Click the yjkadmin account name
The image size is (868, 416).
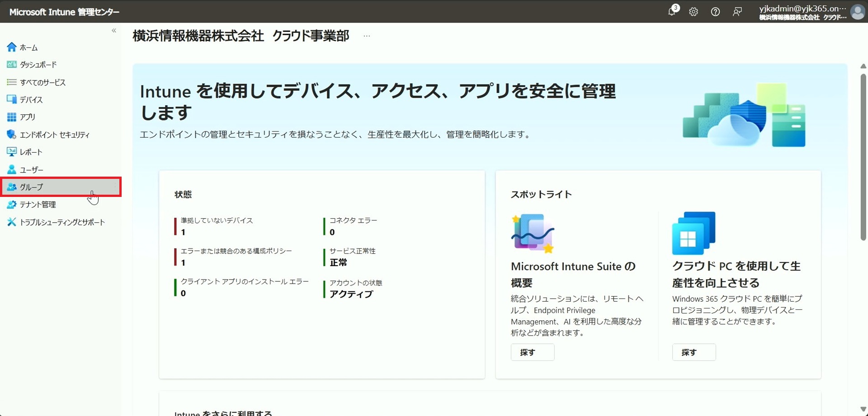click(802, 8)
